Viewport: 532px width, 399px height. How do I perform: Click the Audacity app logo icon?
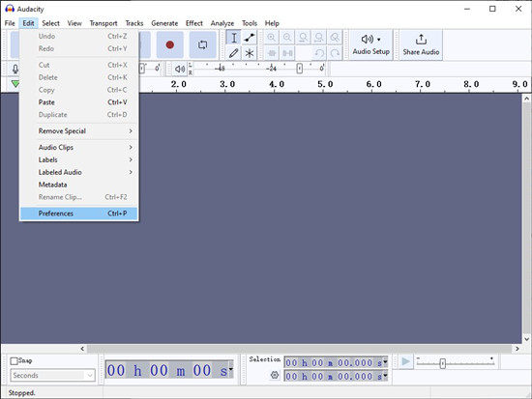pos(10,9)
